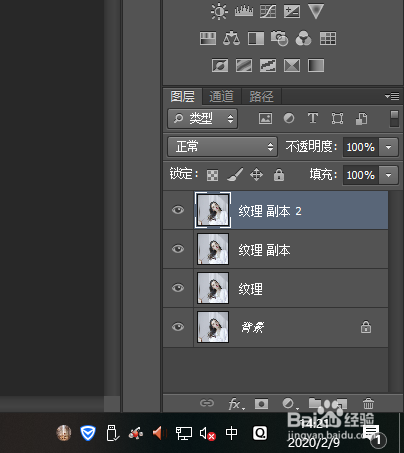Delete the selected layer with trash icon
This screenshot has width=404, height=453.
[x=368, y=403]
